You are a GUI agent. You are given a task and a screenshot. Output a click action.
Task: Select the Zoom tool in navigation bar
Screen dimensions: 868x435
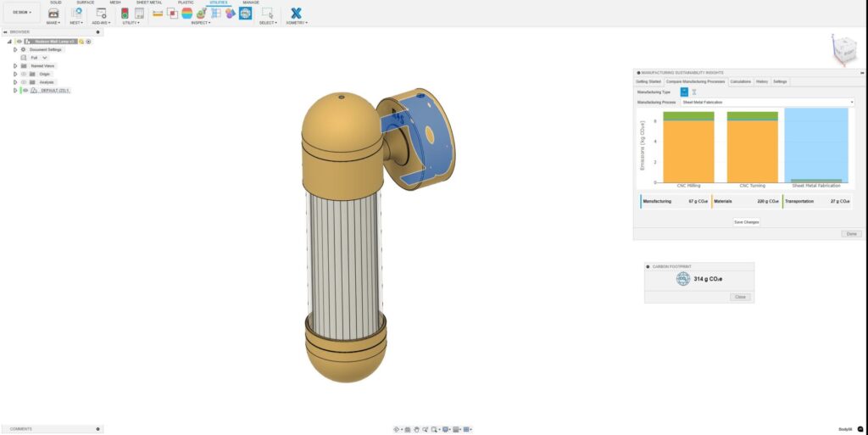click(426, 429)
